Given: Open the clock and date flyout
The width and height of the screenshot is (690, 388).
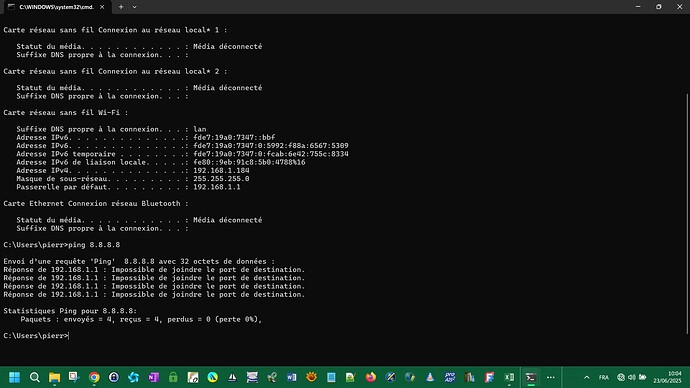Looking at the screenshot, I should (667, 377).
